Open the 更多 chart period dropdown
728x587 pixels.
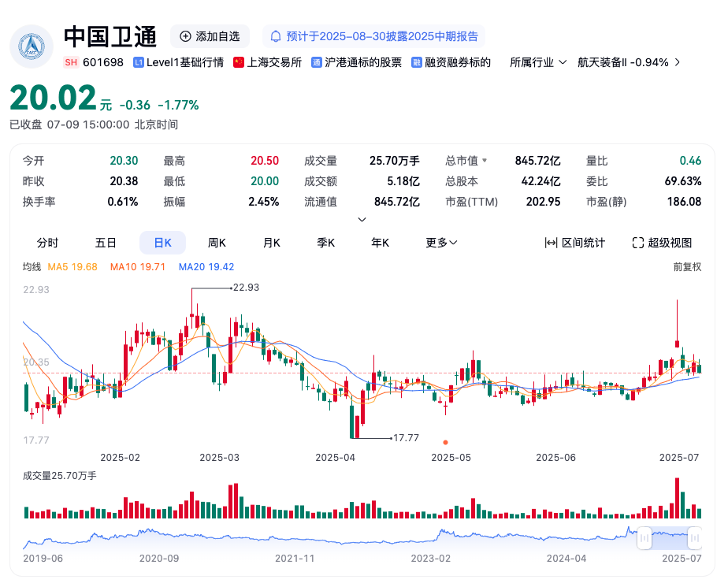point(441,243)
